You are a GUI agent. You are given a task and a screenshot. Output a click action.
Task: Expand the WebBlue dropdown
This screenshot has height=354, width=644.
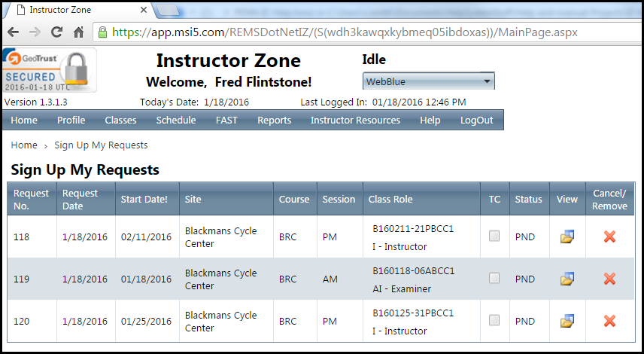pyautogui.click(x=429, y=81)
